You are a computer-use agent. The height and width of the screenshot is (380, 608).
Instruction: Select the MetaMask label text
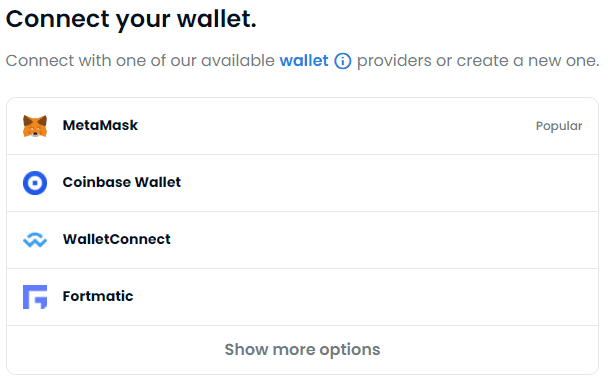pyautogui.click(x=100, y=125)
